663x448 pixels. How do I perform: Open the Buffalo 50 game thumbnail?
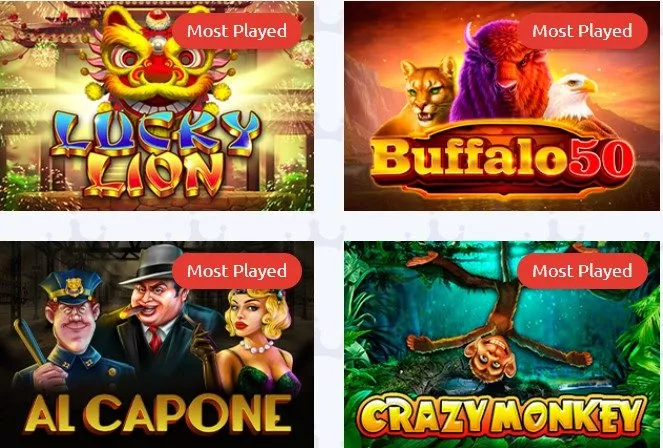coord(502,106)
